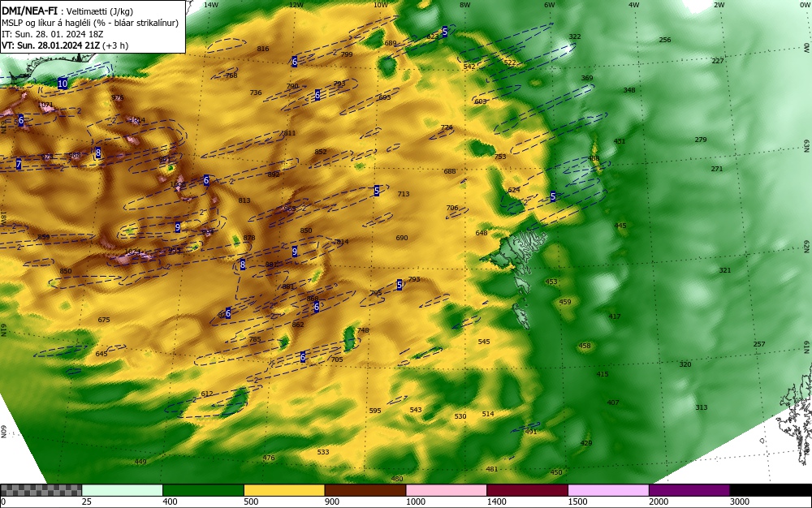Click the '14W' longitude label
The height and width of the screenshot is (508, 812).
pyautogui.click(x=211, y=5)
